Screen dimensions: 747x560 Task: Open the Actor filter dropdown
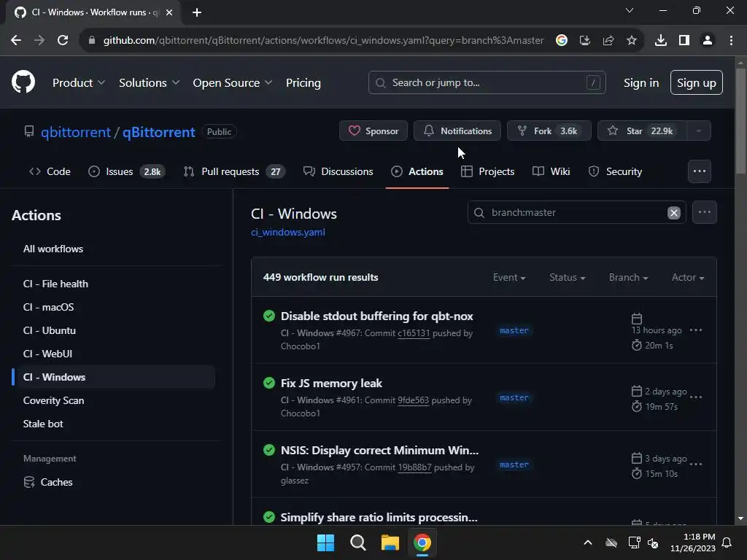pyautogui.click(x=688, y=278)
